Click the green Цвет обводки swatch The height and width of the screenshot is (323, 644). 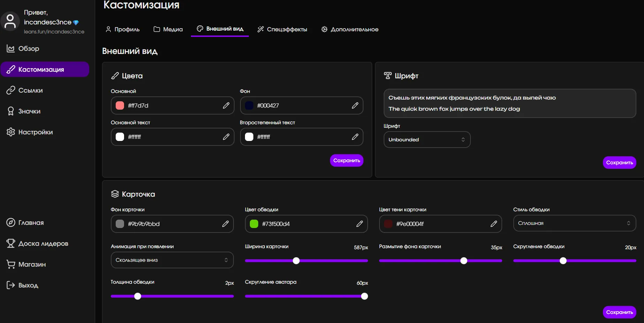(254, 224)
